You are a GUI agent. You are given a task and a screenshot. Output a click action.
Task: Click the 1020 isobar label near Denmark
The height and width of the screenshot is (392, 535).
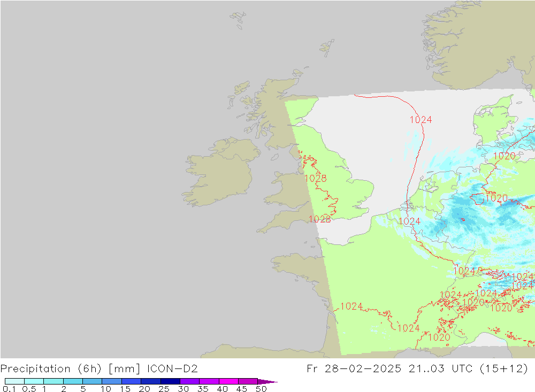505,156
